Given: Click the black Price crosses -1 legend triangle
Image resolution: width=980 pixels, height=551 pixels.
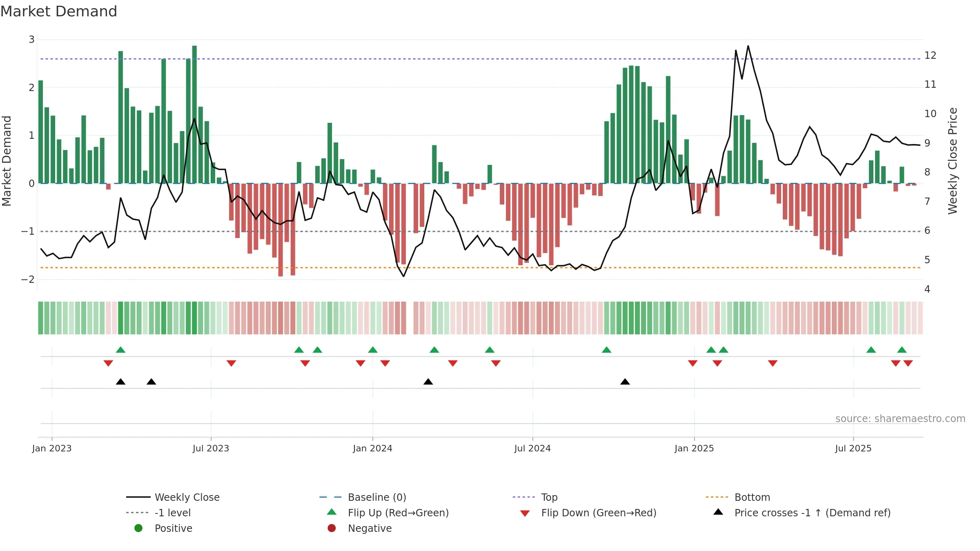Looking at the screenshot, I should click(x=718, y=512).
